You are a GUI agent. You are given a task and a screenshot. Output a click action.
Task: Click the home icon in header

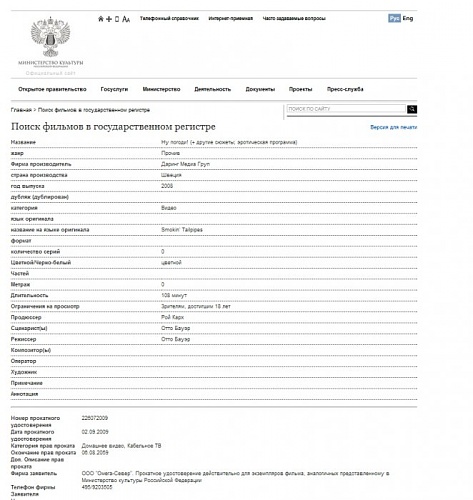tap(101, 19)
